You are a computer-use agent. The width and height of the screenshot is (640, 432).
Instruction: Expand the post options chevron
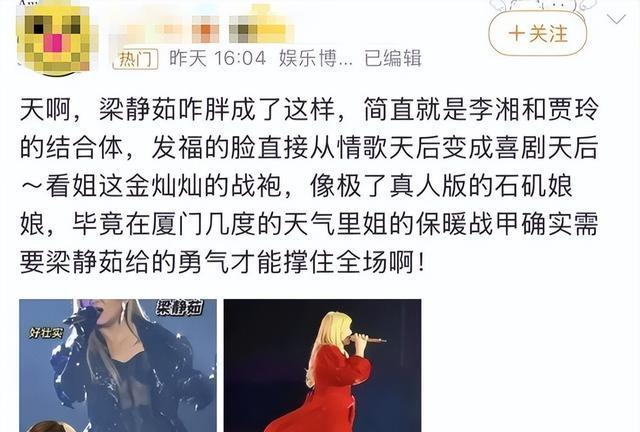tap(616, 19)
